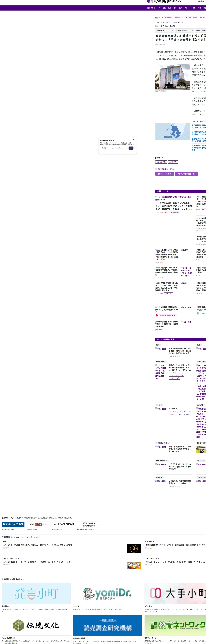Click the save-for-later folder icon
This screenshot has height=644, width=206.
156,169
